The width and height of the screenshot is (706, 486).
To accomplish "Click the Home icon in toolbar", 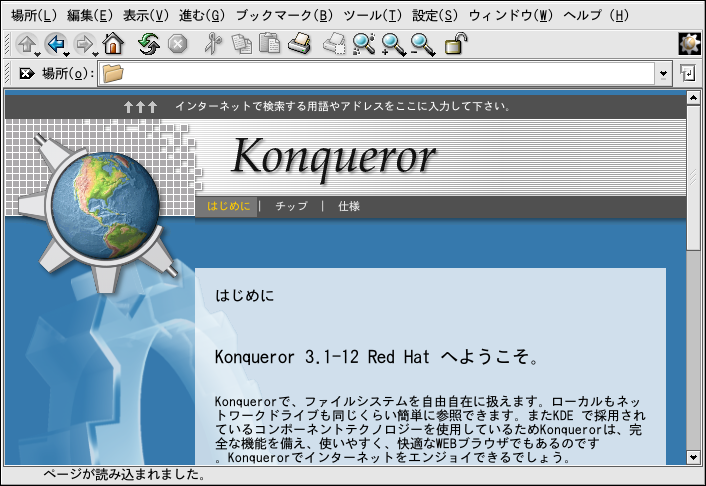I will 113,43.
